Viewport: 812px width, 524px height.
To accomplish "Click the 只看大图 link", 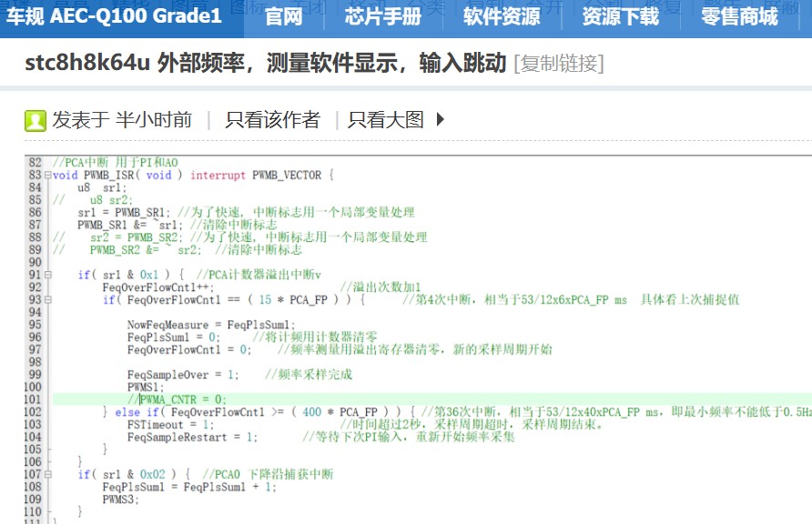I will coord(386,120).
